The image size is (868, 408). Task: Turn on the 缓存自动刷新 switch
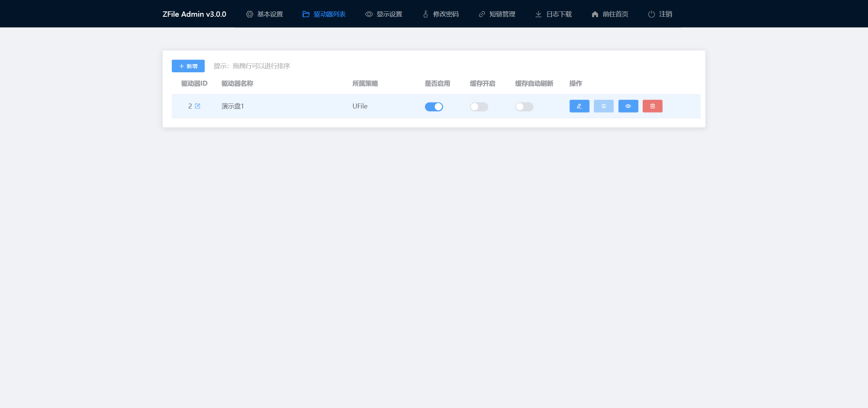point(524,107)
